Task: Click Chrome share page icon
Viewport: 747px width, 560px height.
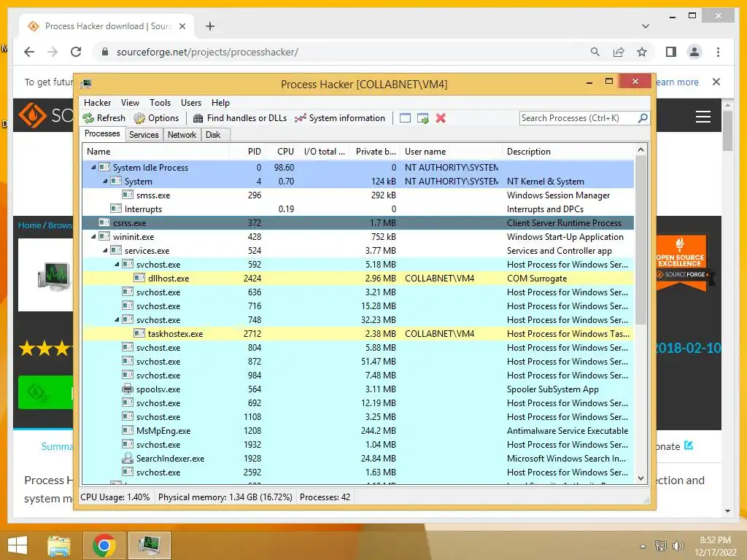Action: (x=619, y=52)
